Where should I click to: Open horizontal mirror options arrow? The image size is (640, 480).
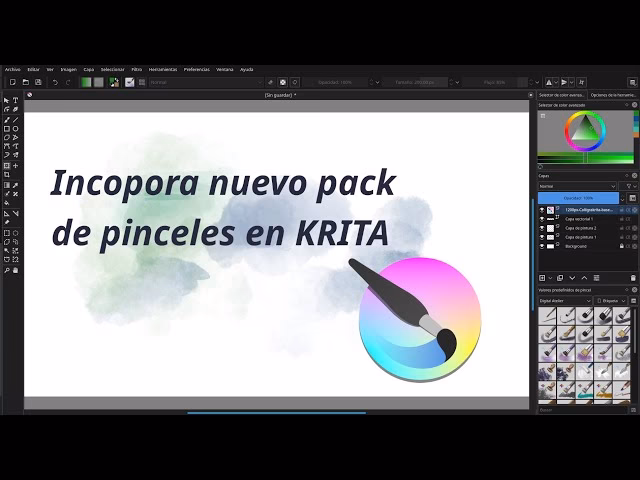pyautogui.click(x=556, y=82)
